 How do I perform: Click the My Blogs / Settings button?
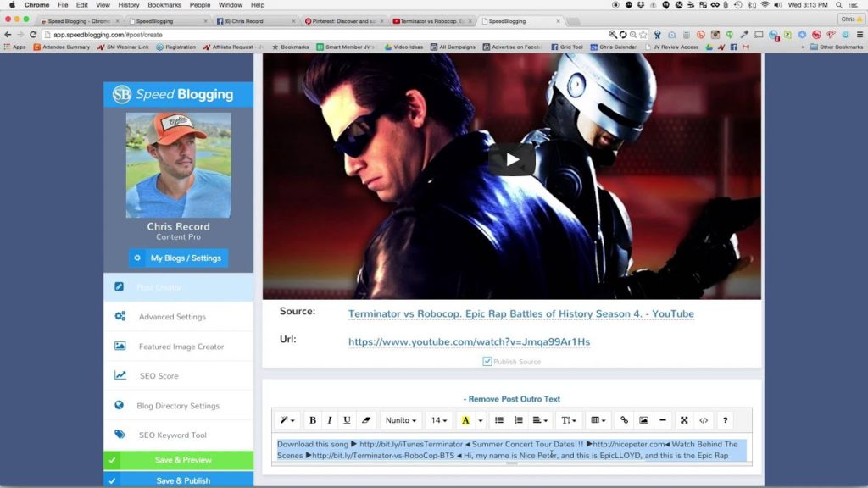click(178, 258)
